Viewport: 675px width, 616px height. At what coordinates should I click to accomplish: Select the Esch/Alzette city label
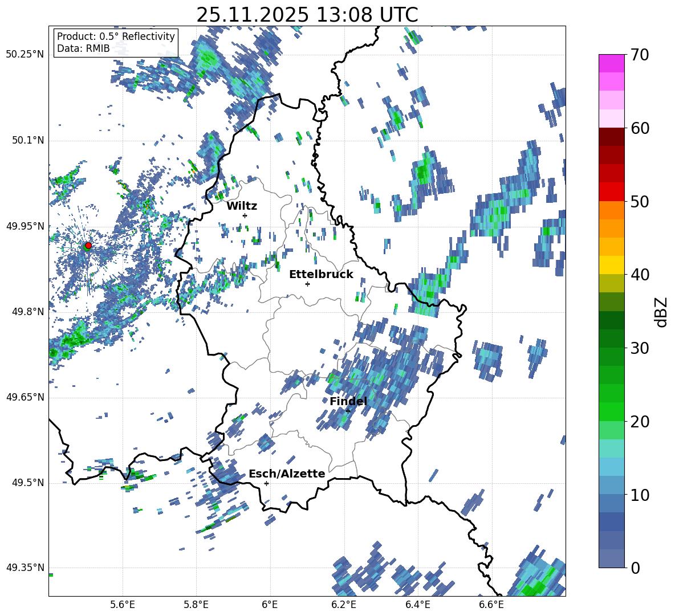click(287, 474)
